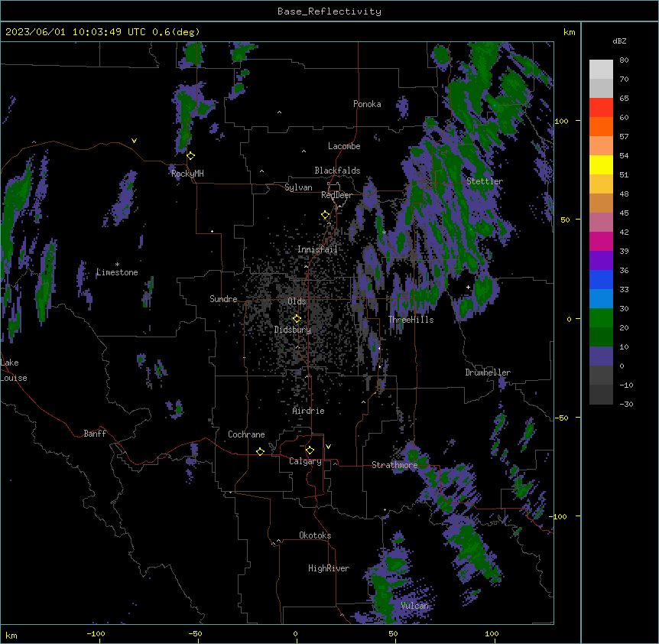Click the yellow marker above Calgary label

coord(310,450)
